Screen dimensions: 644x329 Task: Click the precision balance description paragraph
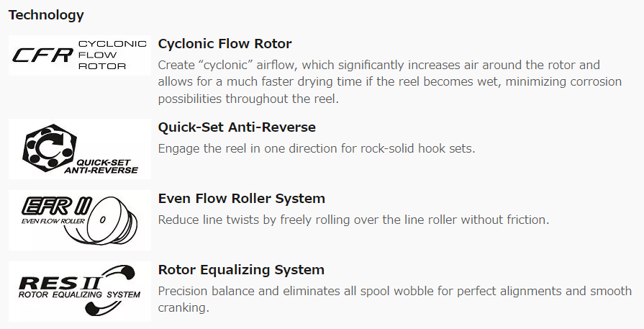coord(395,299)
